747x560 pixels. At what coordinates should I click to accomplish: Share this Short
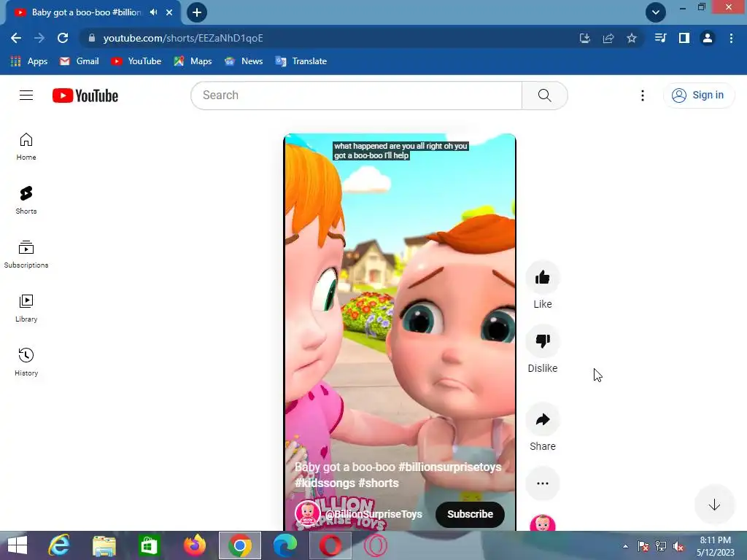(x=543, y=419)
